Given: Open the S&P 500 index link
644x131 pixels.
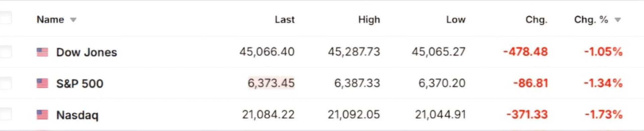Looking at the screenshot, I should pos(80,83).
